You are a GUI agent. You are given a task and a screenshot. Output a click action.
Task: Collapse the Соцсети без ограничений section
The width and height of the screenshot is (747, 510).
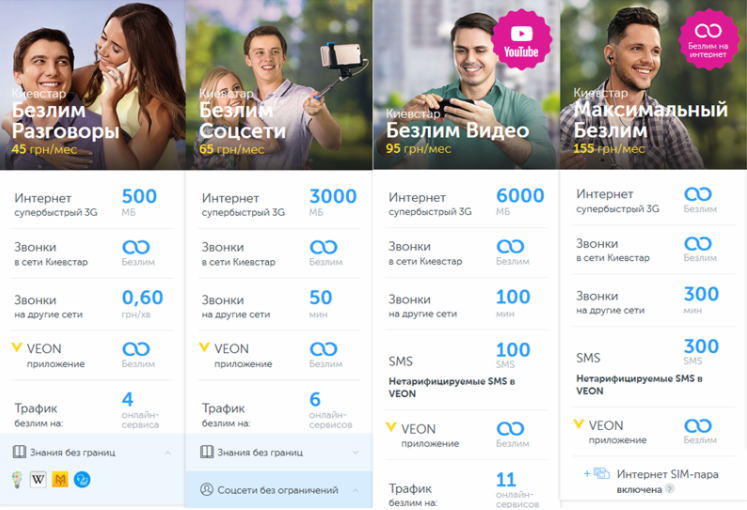coord(355,490)
